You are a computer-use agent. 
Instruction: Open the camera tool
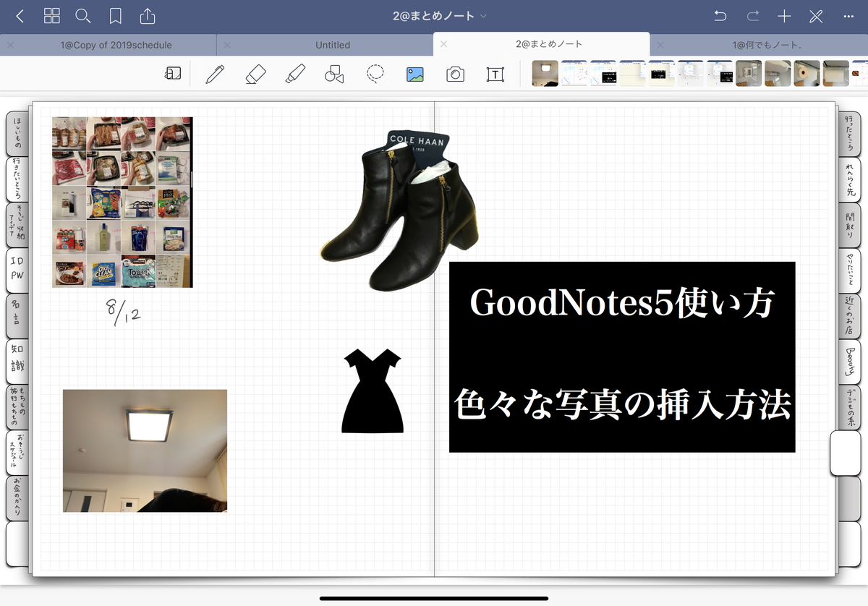[455, 74]
